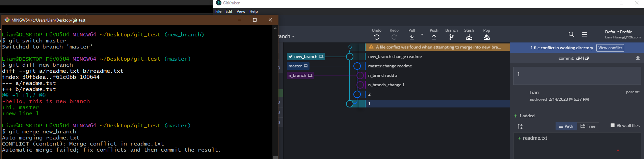Click the sort A-Z icon in file panel

(x=520, y=126)
